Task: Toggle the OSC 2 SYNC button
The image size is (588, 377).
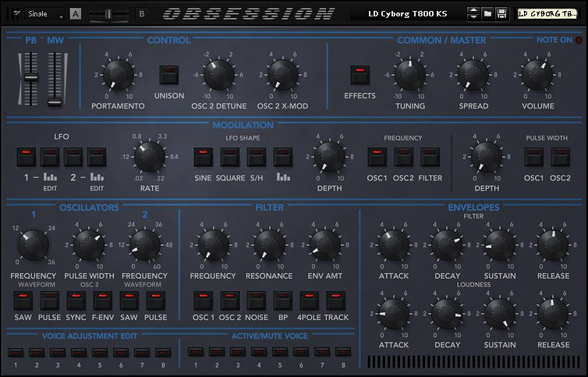Action: point(76,301)
